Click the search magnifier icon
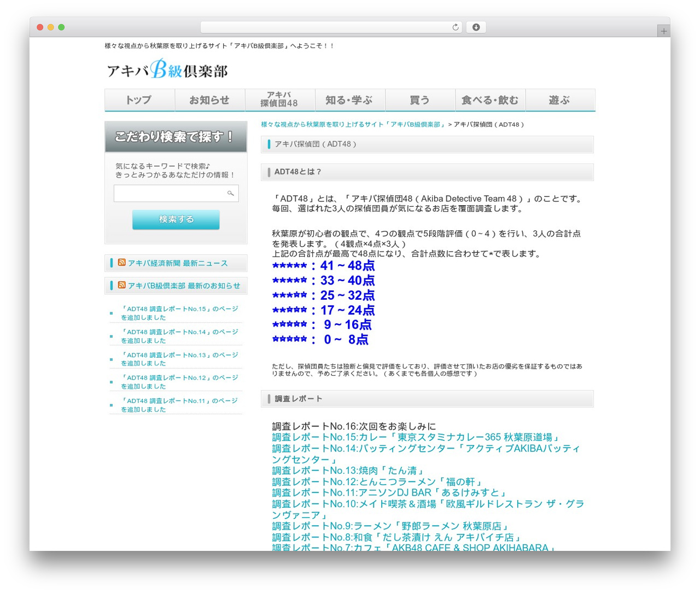This screenshot has height=593, width=700. (x=231, y=193)
